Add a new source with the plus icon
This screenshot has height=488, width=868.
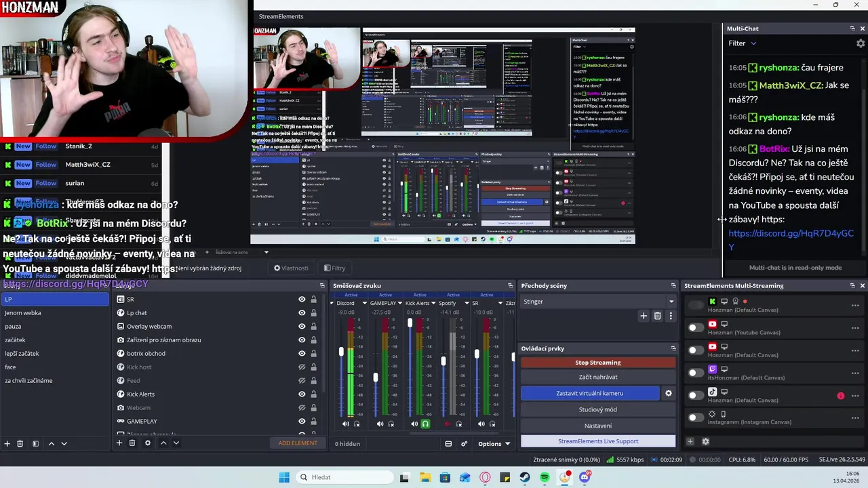pos(119,443)
